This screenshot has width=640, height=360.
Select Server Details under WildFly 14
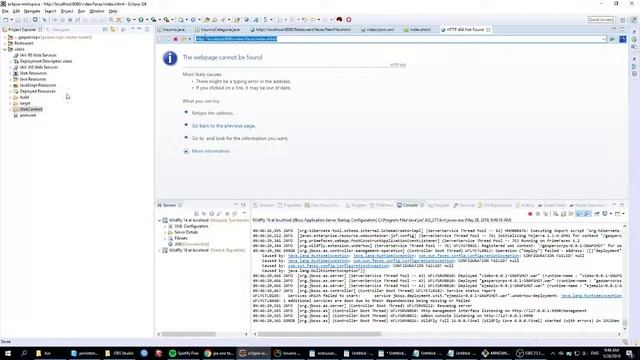tap(186, 232)
